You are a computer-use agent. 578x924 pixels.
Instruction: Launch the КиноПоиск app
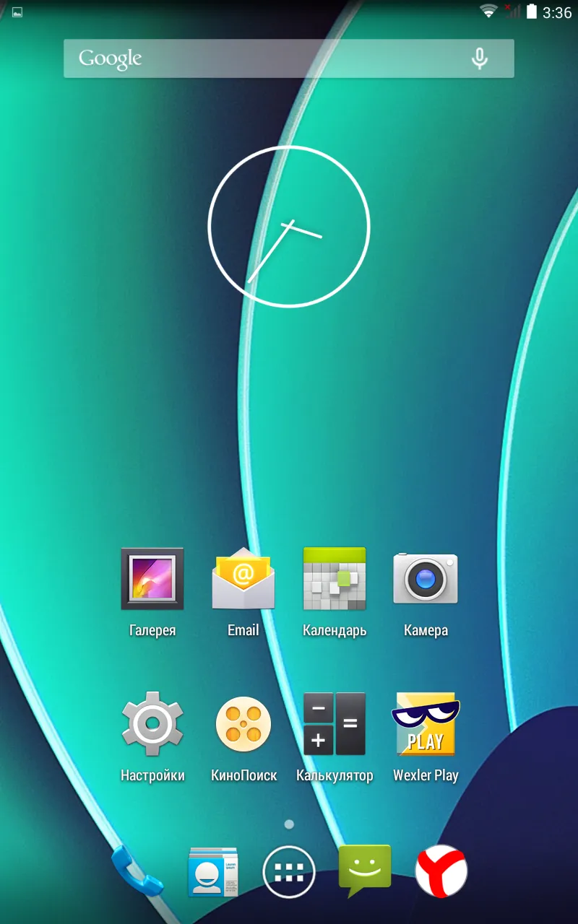243,724
